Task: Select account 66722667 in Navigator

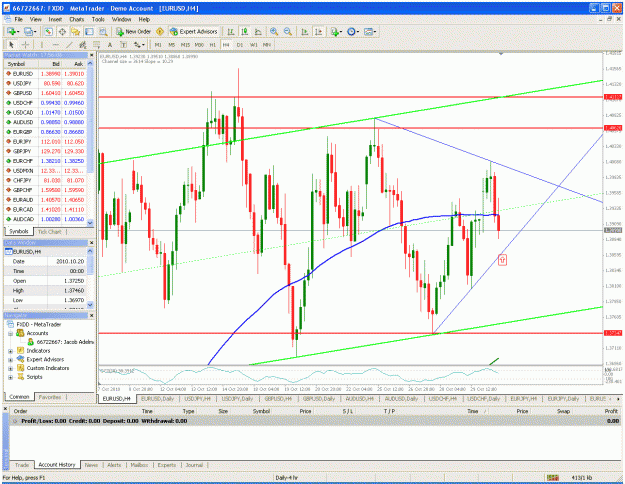Action: pyautogui.click(x=62, y=342)
